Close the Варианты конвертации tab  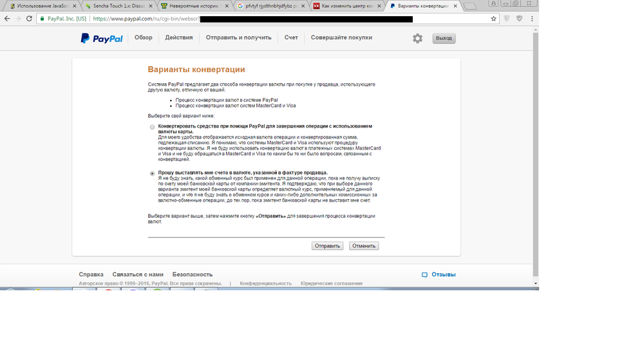(x=455, y=6)
